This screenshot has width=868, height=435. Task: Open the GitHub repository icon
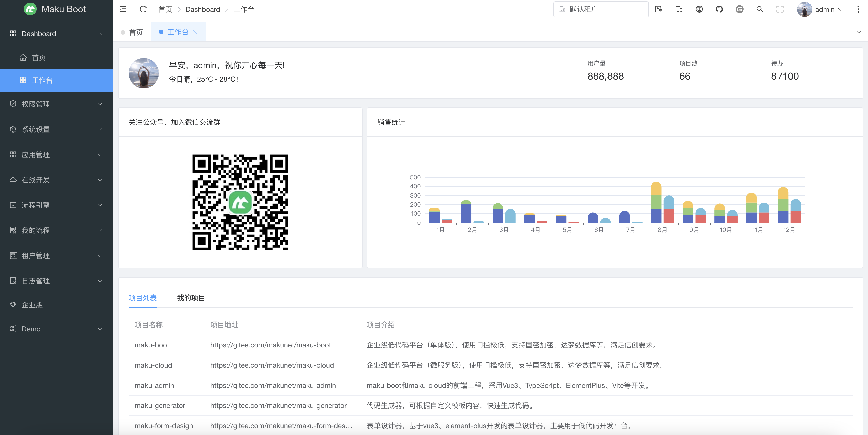719,9
